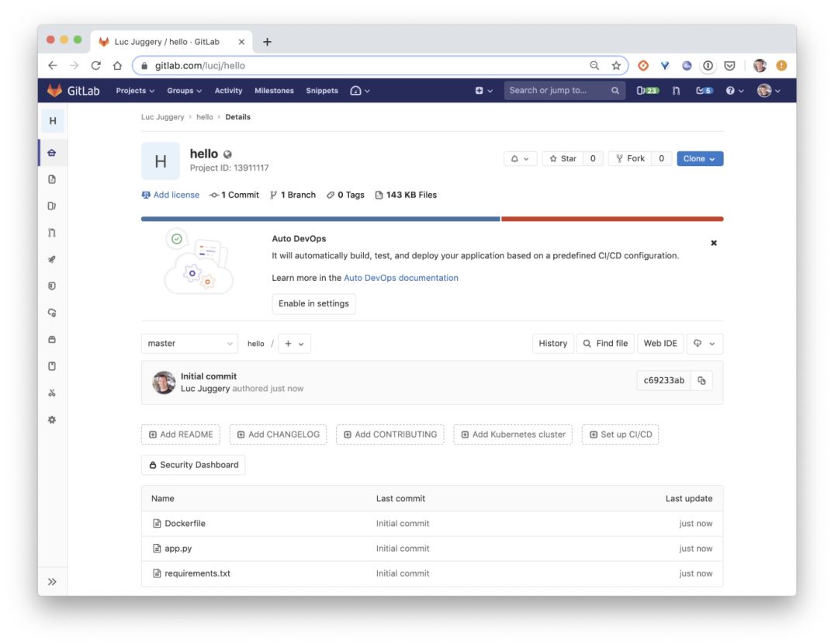The image size is (838, 644).
Task: Click zoom magnifier icon in address bar
Action: tap(594, 65)
